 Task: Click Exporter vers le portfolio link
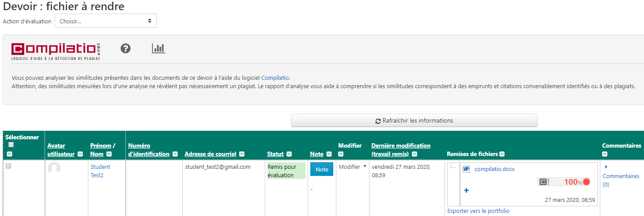pyautogui.click(x=478, y=211)
